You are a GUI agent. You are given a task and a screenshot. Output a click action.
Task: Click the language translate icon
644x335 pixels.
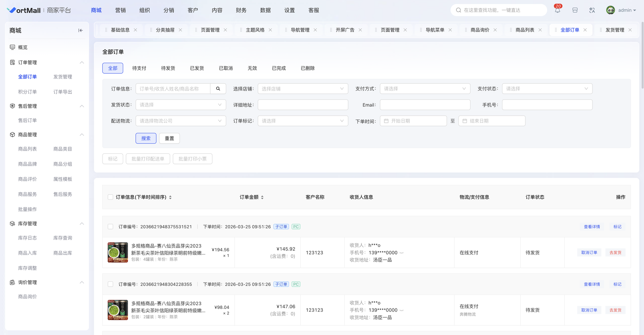[x=592, y=10]
